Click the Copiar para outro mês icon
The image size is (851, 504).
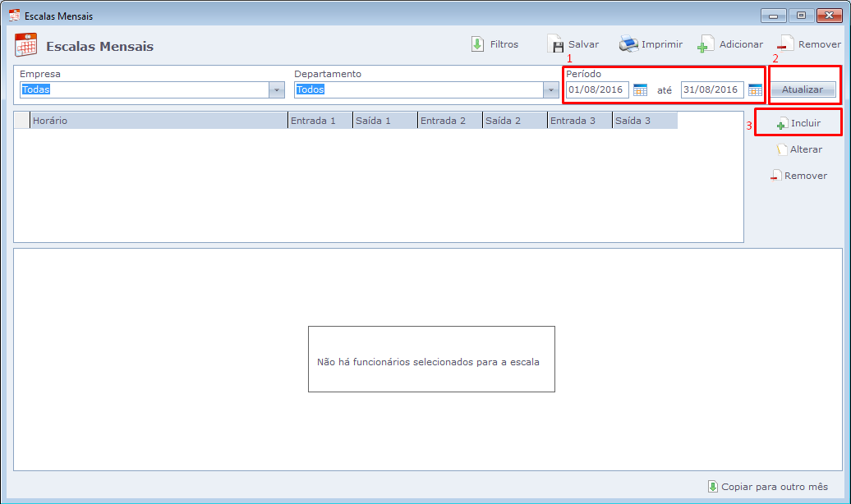712,487
